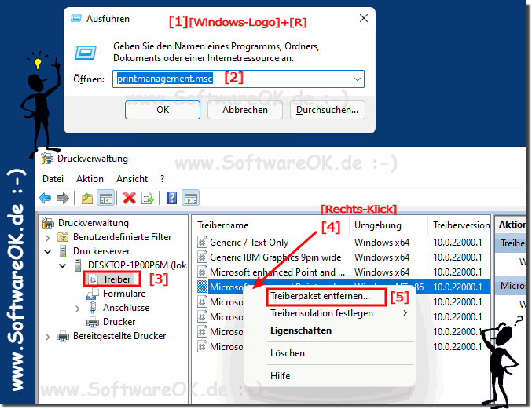The image size is (532, 409).
Task: Collapse the Druckerserver node
Action: (47, 251)
